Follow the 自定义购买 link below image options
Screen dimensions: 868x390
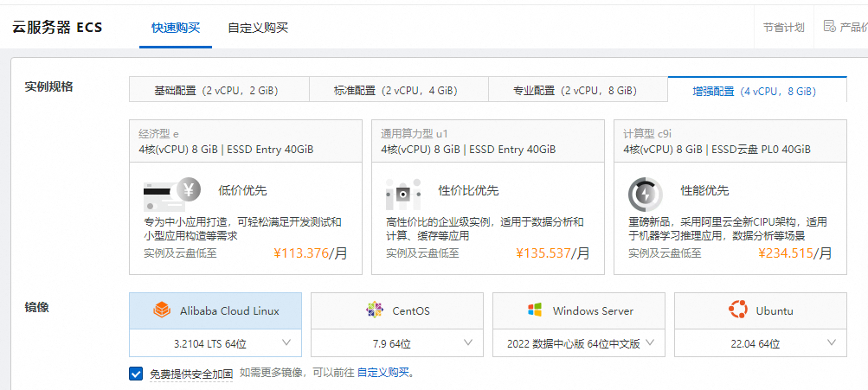(x=383, y=373)
